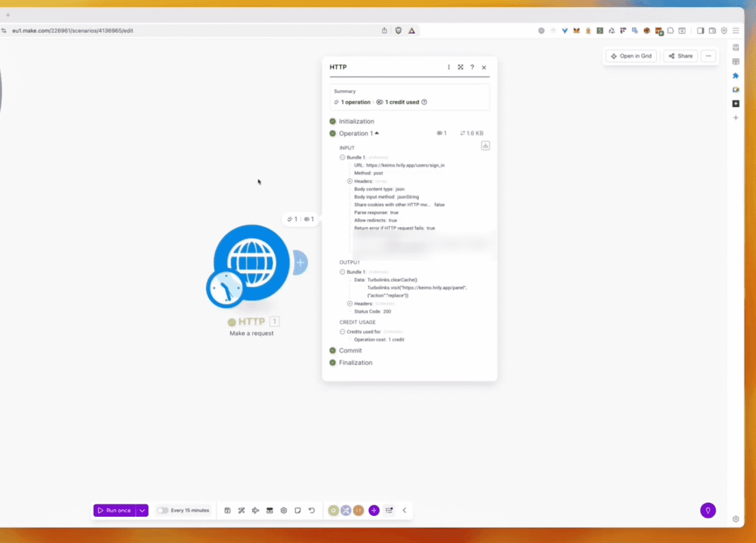Screen dimensions: 756x543
Task: Collapse OUTPUT Bundle 1
Action: tap(342, 272)
